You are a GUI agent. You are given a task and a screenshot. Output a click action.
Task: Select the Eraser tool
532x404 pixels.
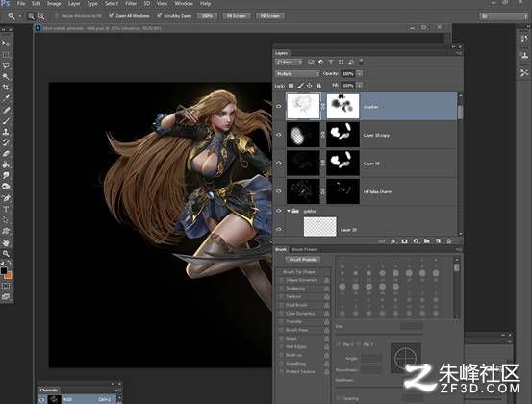pyautogui.click(x=6, y=153)
